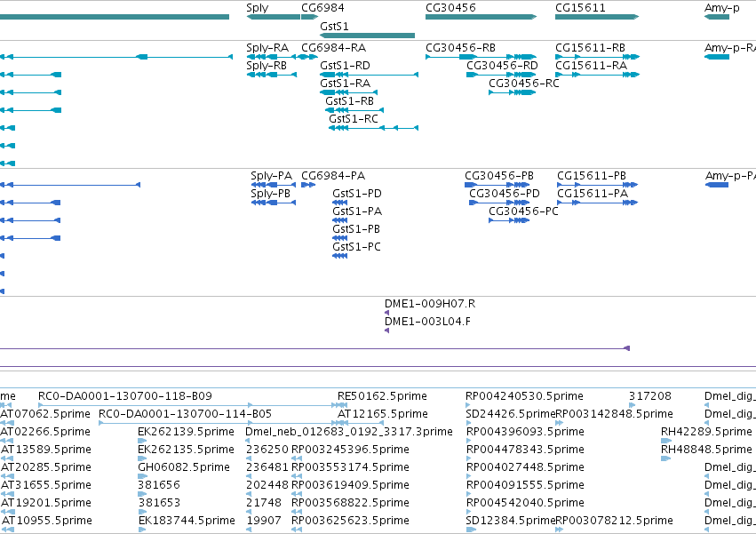The height and width of the screenshot is (534, 756).
Task: Open the EK262135.5prime EST label
Action: pos(186,449)
